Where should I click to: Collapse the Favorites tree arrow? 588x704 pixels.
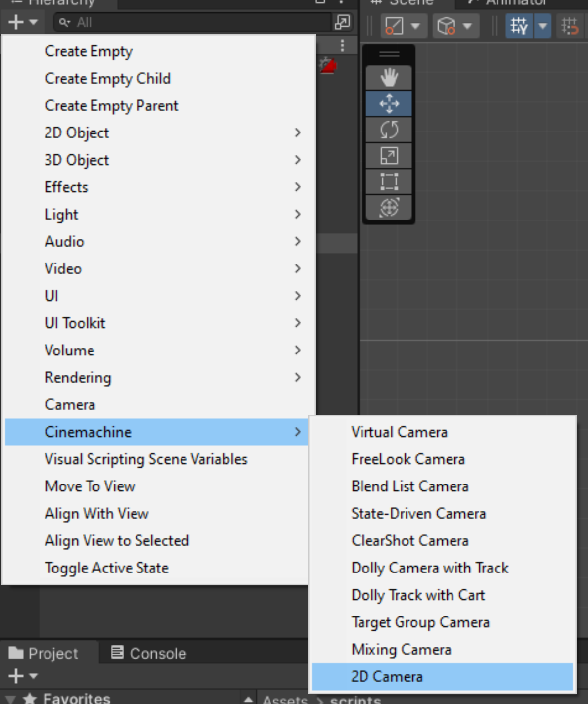[9, 699]
